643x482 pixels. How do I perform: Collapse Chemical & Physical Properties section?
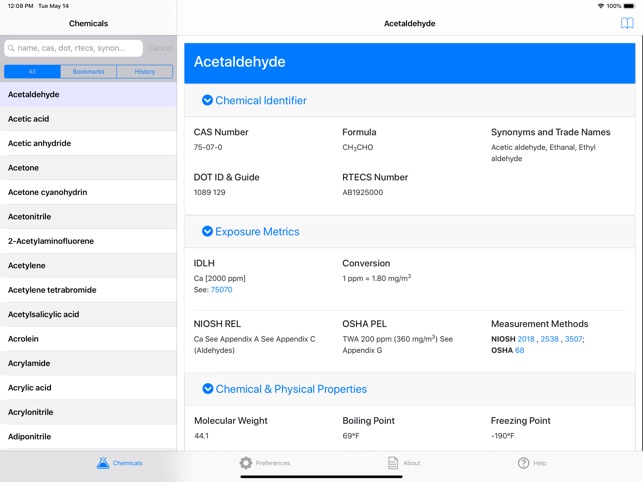(208, 389)
